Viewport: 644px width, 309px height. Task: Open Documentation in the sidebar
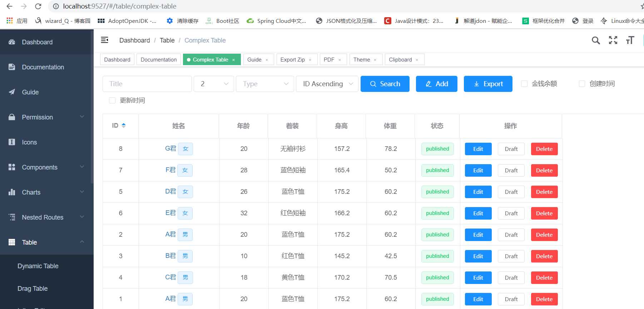pos(47,67)
